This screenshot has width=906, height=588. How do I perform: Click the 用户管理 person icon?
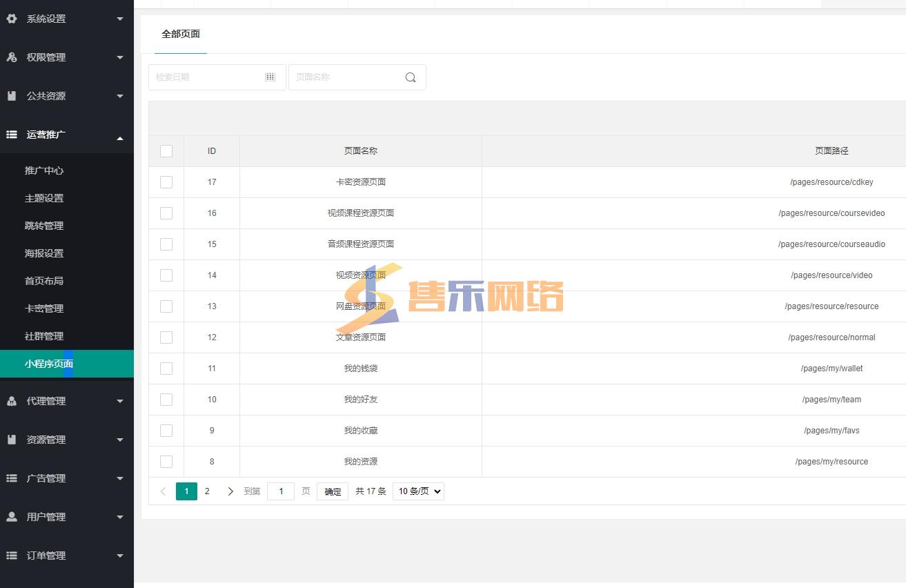point(12,517)
